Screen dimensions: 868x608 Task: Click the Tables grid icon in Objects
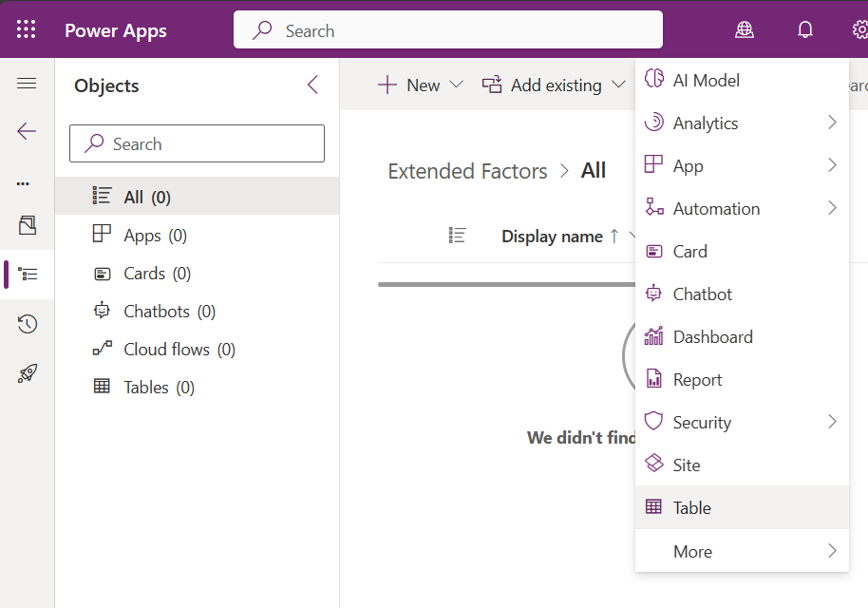click(x=102, y=386)
